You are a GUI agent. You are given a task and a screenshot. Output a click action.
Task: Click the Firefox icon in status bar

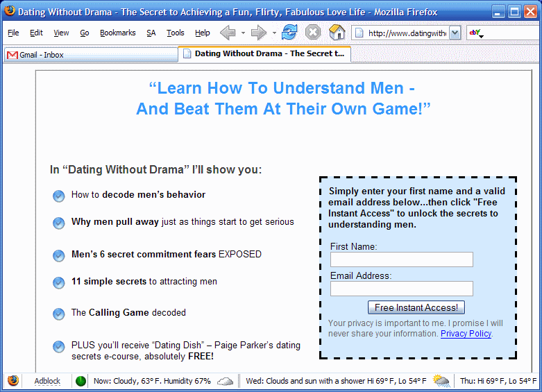(13, 381)
